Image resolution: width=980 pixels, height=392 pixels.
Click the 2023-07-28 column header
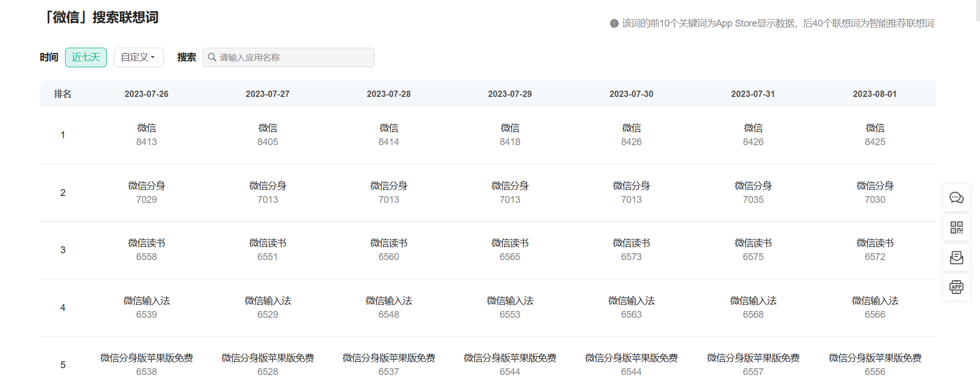tap(389, 94)
